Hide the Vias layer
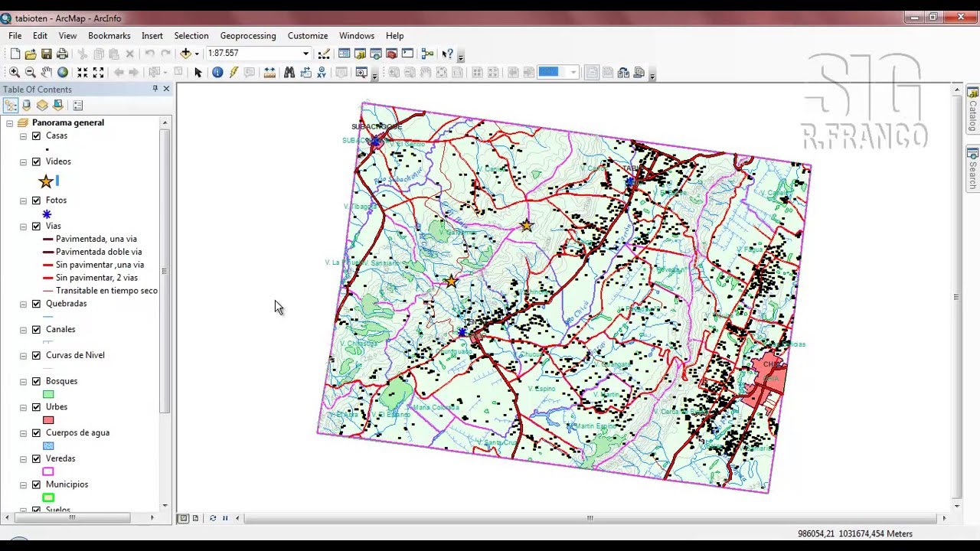This screenshot has width=980, height=551. (x=36, y=227)
